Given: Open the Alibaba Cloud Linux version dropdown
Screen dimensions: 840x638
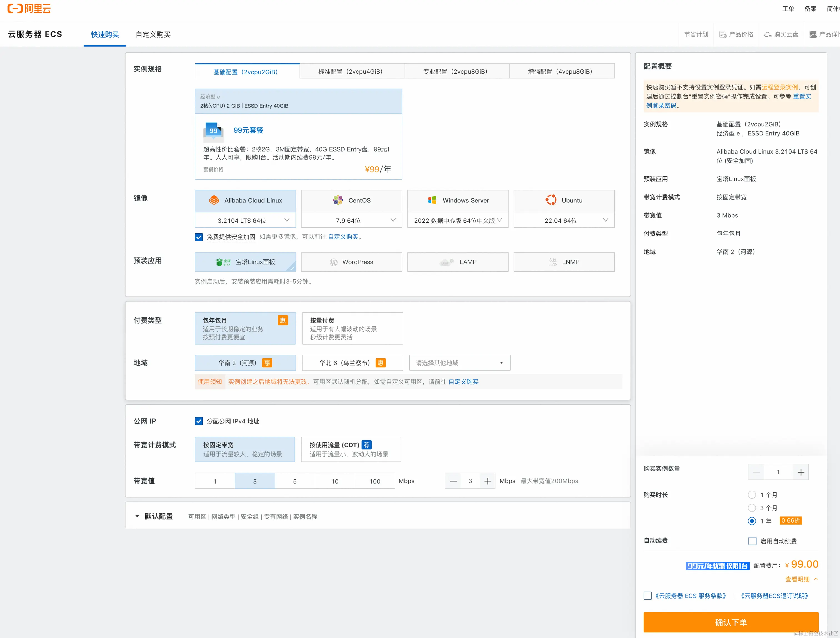Looking at the screenshot, I should pyautogui.click(x=245, y=220).
